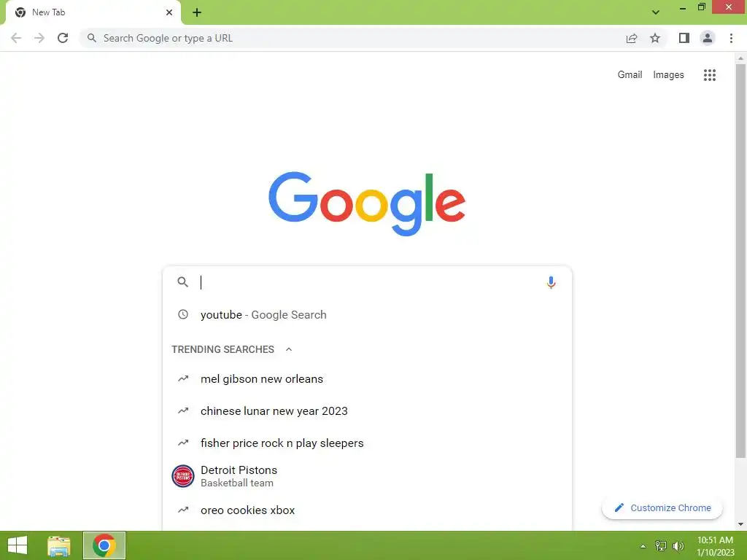747x560 pixels.
Task: Click the magnifier icon in the address bar
Action: [91, 38]
